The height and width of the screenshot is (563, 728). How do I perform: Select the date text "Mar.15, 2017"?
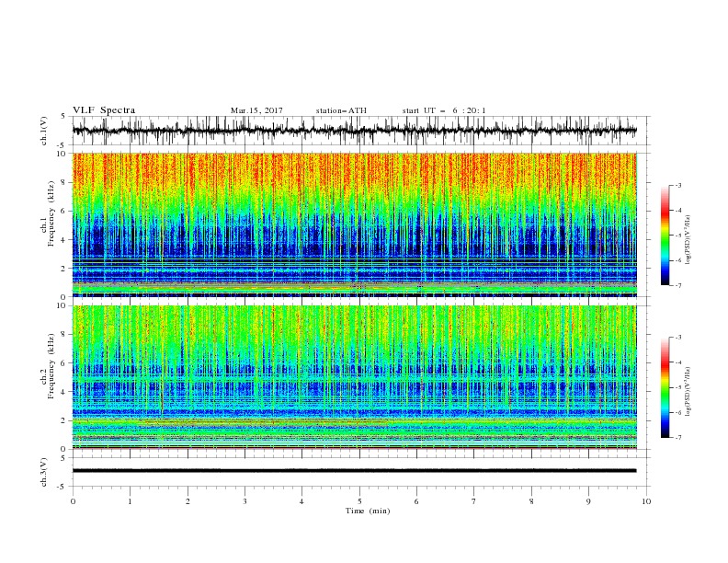256,110
